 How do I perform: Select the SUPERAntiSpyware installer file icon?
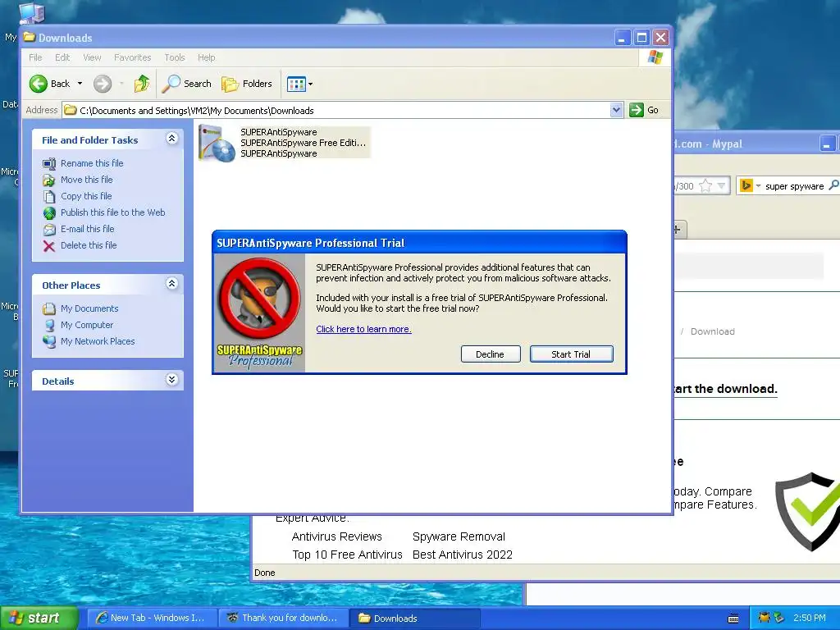click(217, 143)
